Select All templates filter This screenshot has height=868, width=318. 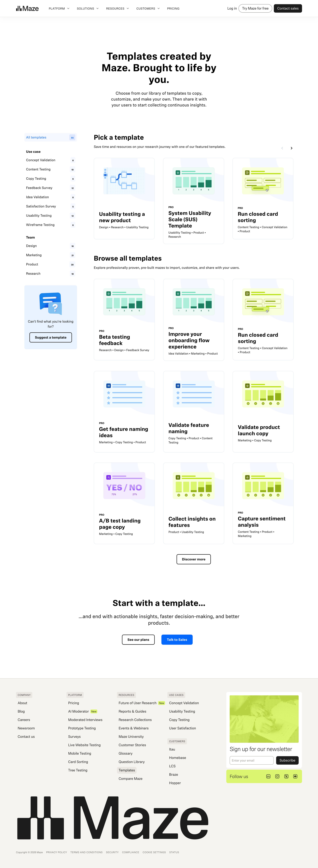(x=51, y=137)
